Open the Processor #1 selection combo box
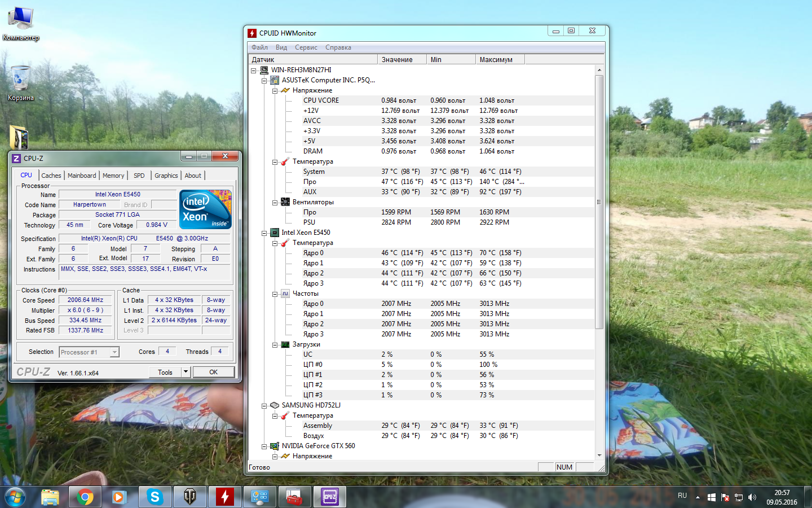Image resolution: width=812 pixels, height=508 pixels. click(x=89, y=352)
